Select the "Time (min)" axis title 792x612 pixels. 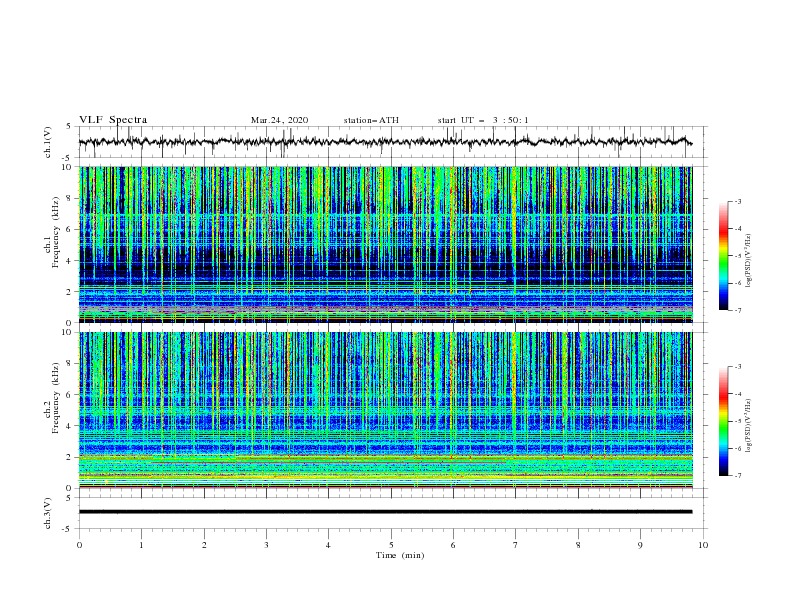tap(400, 555)
